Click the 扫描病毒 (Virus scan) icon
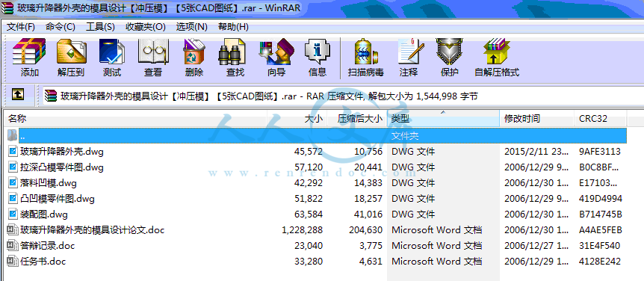This screenshot has height=281, width=644. point(365,52)
